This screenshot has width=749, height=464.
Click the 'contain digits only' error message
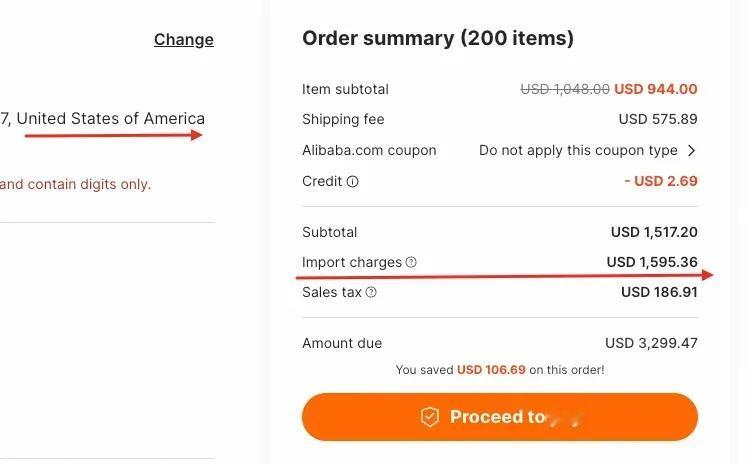(x=75, y=184)
